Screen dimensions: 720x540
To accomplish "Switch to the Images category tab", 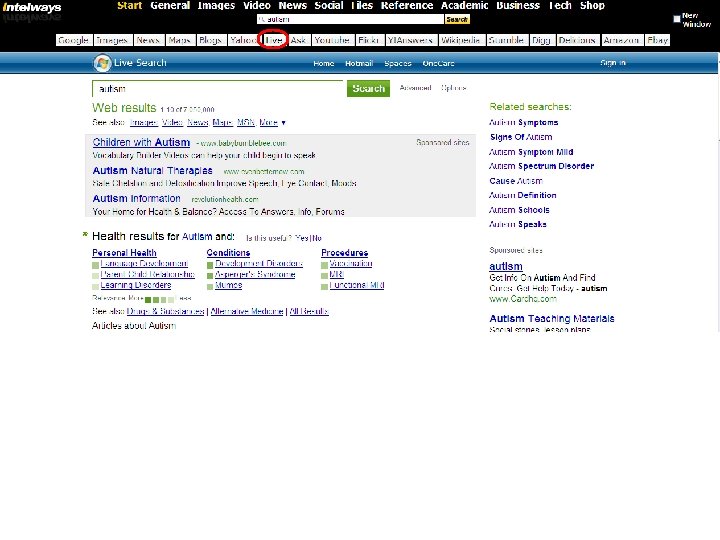I will (x=216, y=6).
